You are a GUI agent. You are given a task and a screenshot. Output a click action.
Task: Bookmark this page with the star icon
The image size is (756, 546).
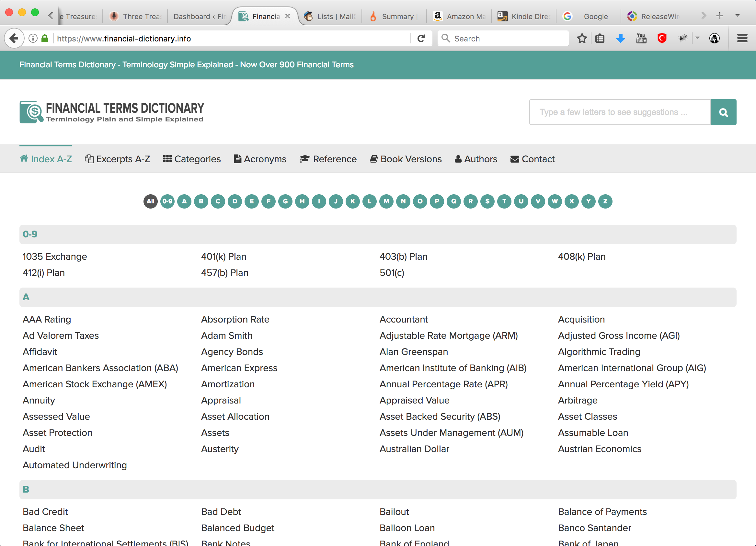[582, 38]
